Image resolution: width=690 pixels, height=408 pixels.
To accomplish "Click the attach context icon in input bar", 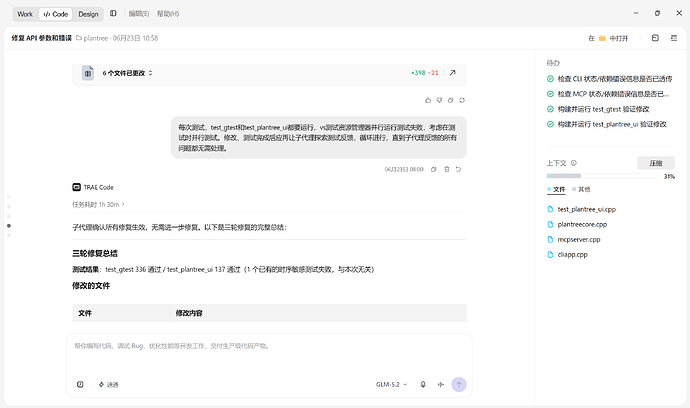I will click(80, 385).
